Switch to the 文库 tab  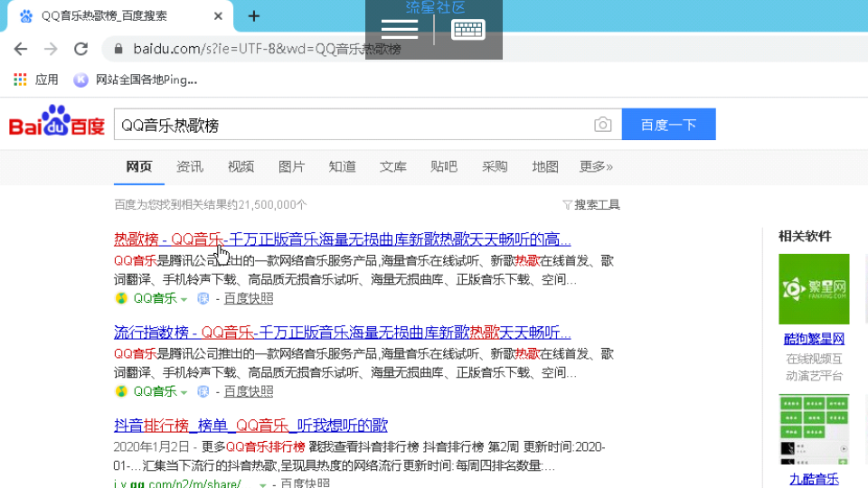click(393, 166)
